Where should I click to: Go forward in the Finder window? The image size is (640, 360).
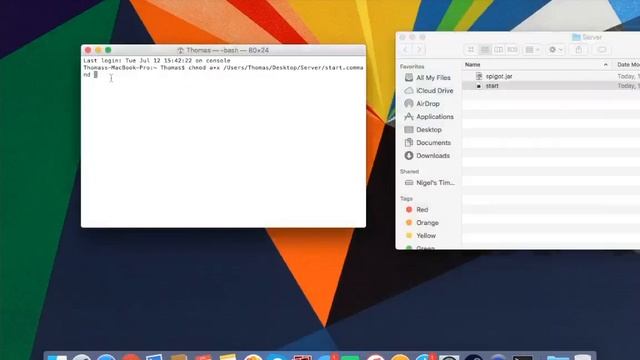tap(419, 50)
